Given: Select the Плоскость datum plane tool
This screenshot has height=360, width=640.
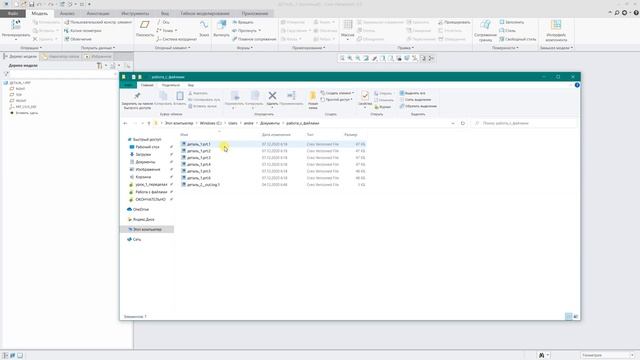Looking at the screenshot, I should tap(144, 29).
